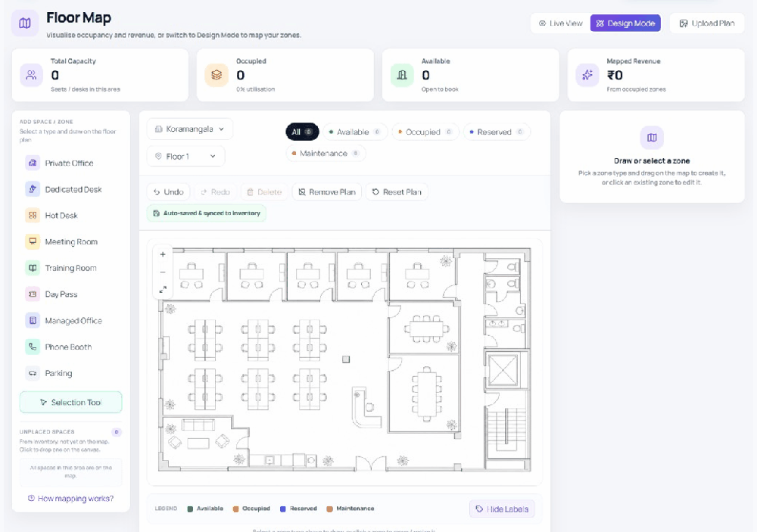Select the Managed Office zone icon

click(x=33, y=320)
